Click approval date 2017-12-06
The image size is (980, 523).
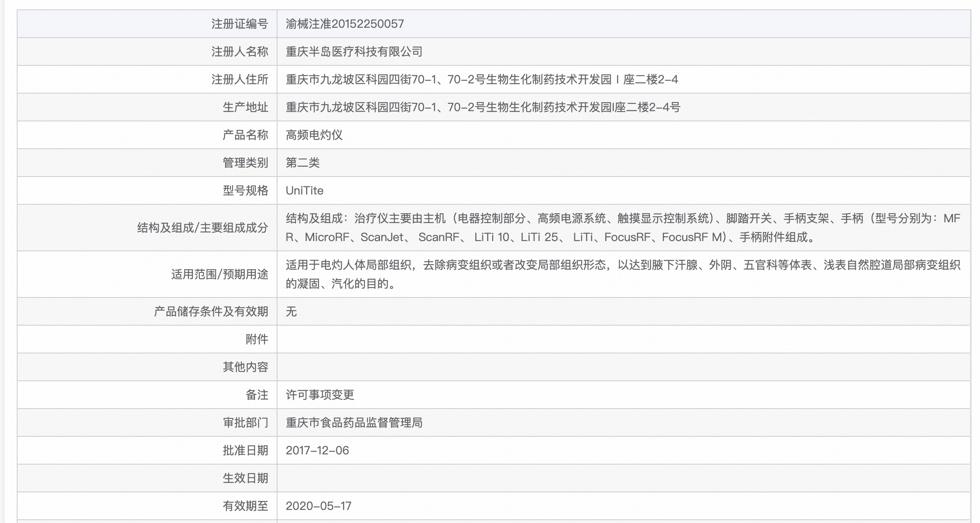click(x=317, y=451)
